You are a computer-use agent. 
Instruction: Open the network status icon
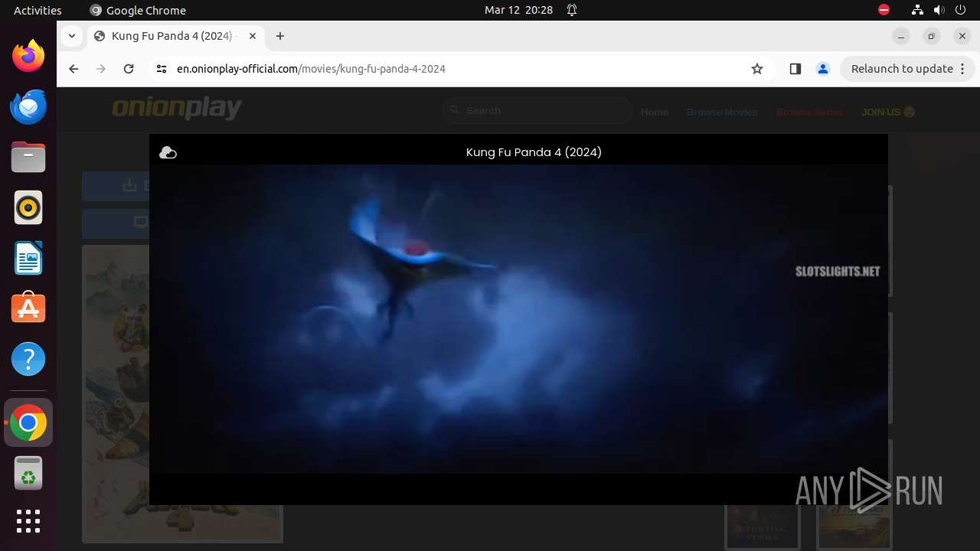pyautogui.click(x=917, y=10)
